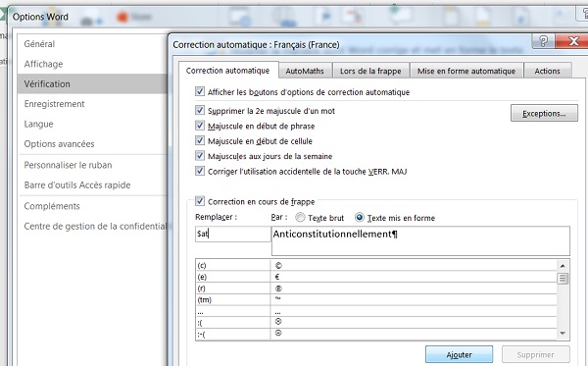Select the Correction automatique tab
This screenshot has height=366, width=588.
click(x=228, y=71)
